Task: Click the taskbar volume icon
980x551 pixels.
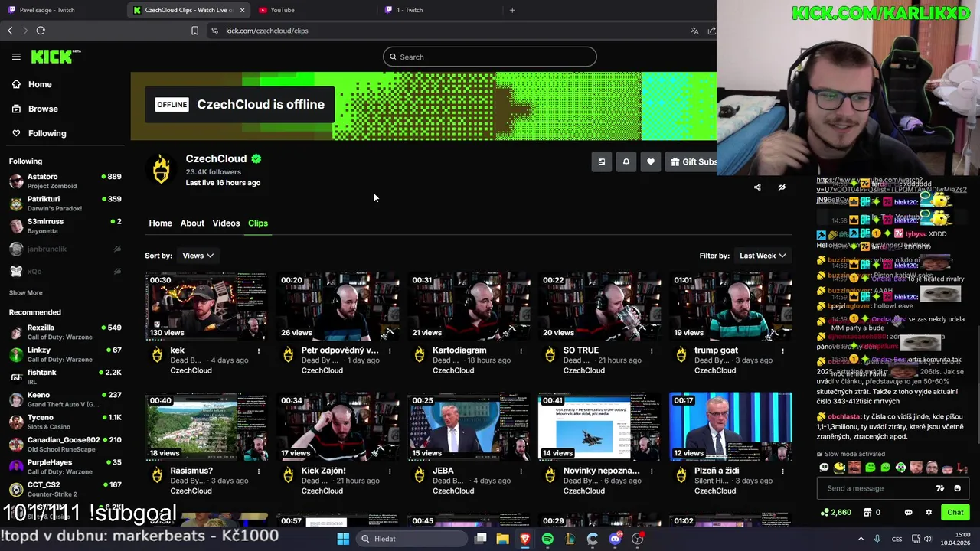Action: click(929, 539)
